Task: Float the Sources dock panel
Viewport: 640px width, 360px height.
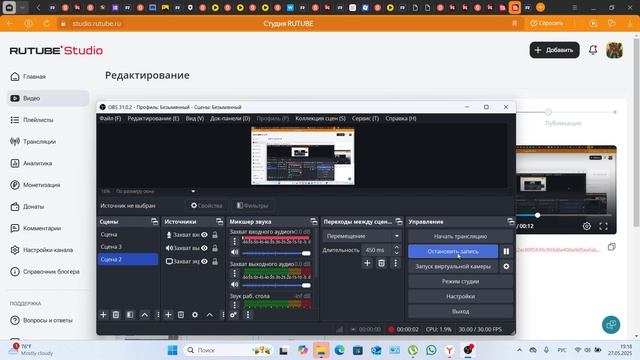Action: pyautogui.click(x=220, y=222)
